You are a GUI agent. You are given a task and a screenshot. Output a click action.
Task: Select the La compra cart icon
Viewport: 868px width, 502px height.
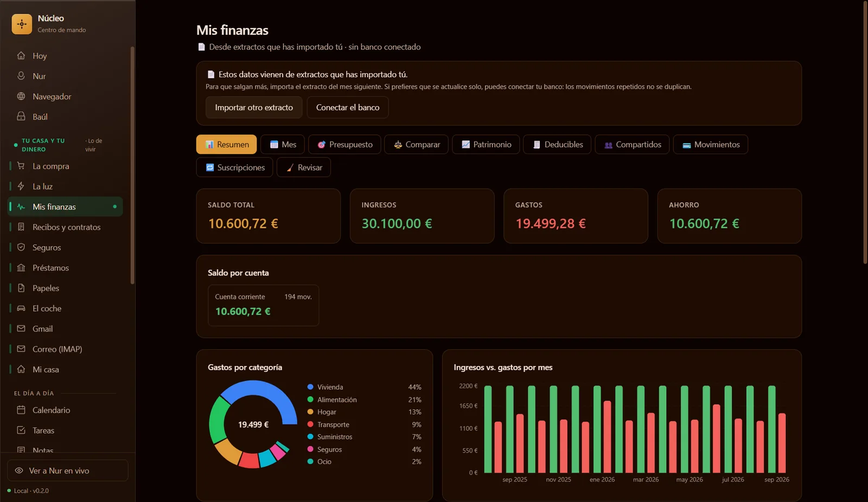point(21,166)
